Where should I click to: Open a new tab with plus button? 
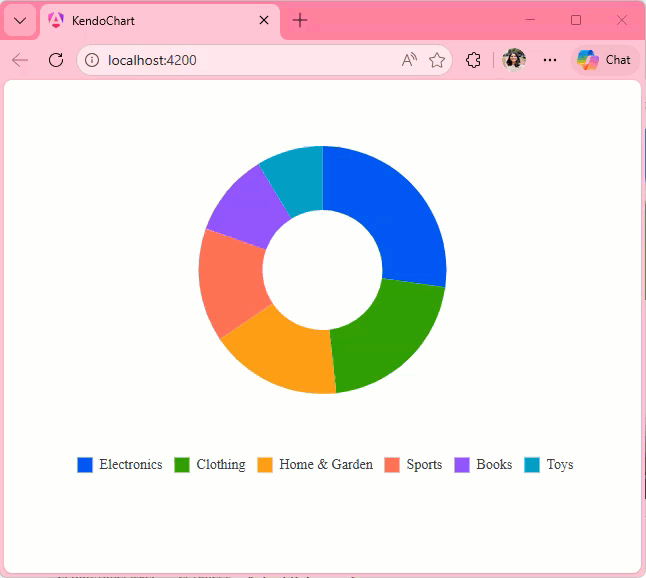(x=300, y=21)
